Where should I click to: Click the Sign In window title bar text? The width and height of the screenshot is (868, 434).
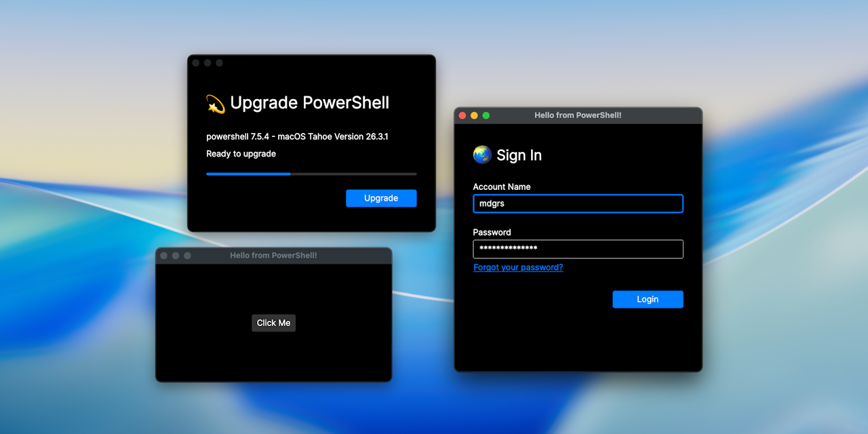point(578,115)
